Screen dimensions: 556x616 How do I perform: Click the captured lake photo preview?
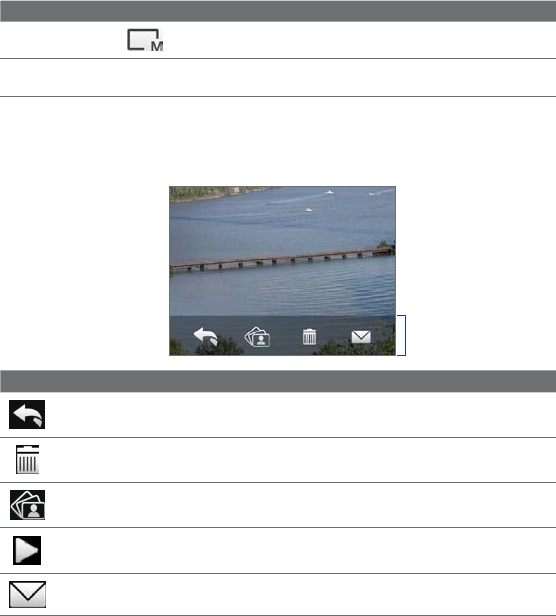tap(283, 271)
